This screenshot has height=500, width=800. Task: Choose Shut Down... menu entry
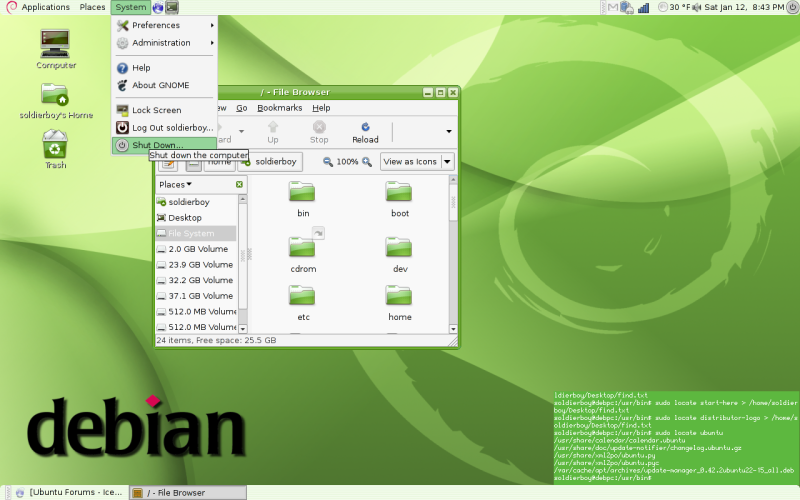(164, 145)
